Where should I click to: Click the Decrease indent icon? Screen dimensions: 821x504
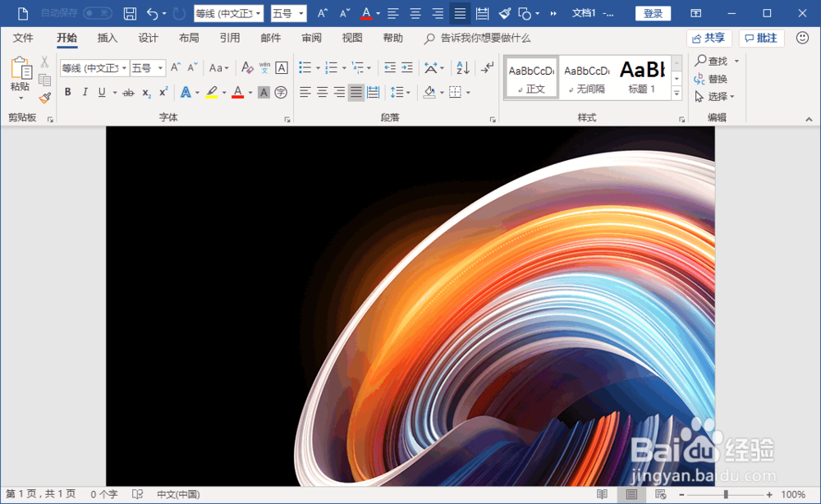click(389, 67)
